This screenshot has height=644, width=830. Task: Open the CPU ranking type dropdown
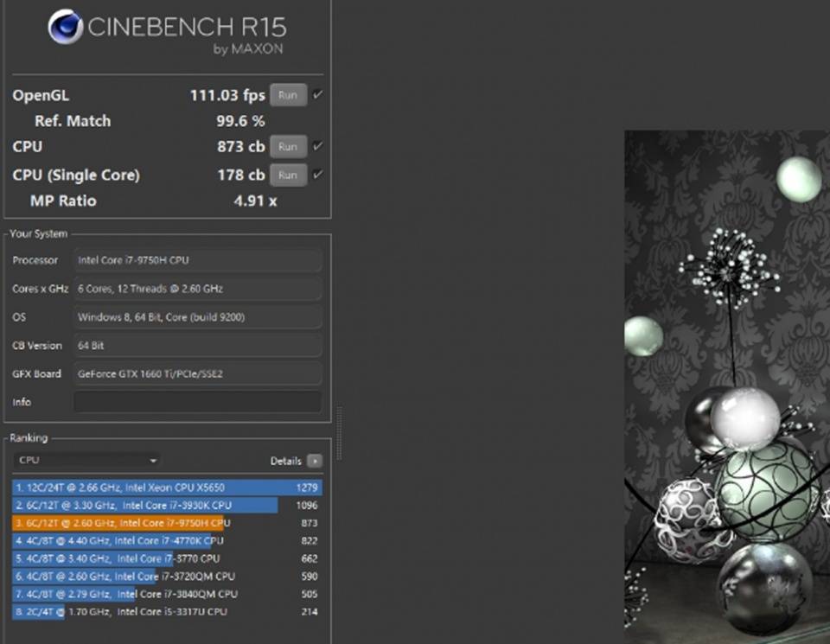86,461
